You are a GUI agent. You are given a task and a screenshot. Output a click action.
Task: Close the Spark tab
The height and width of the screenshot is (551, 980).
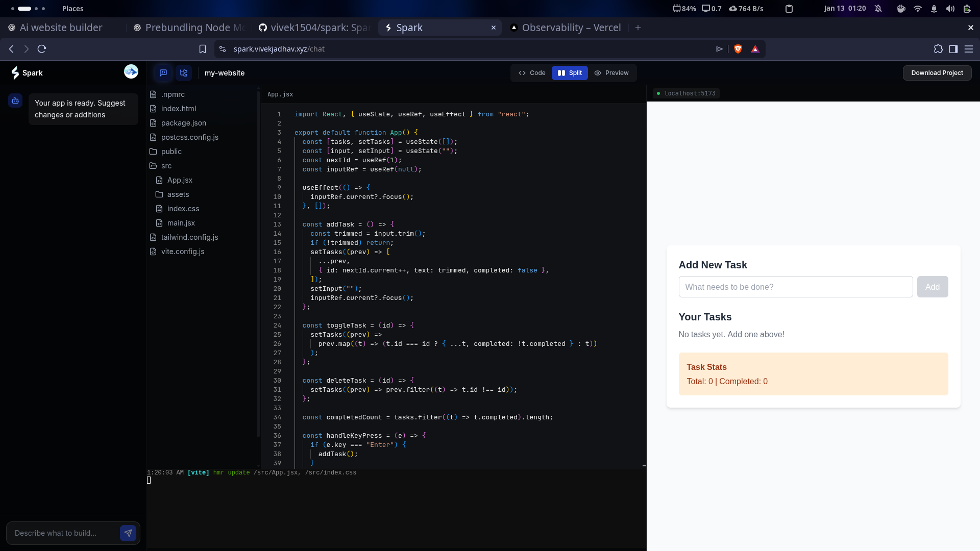point(494,28)
